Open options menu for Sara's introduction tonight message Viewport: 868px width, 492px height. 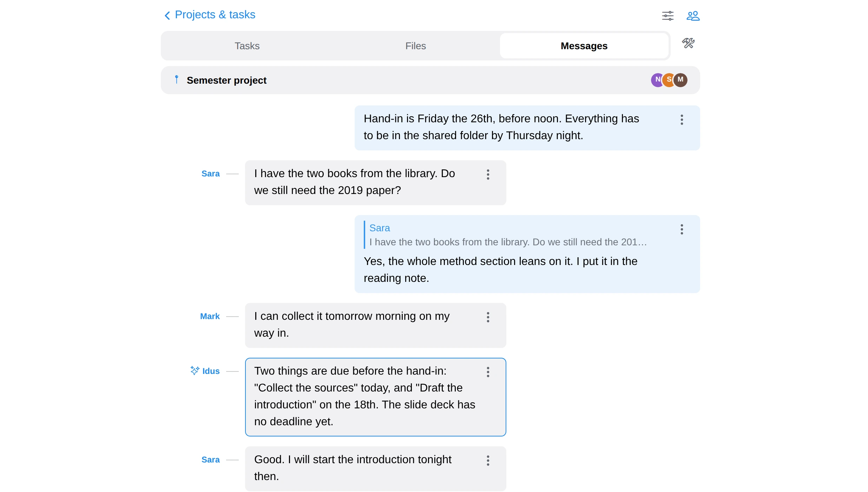pyautogui.click(x=488, y=461)
